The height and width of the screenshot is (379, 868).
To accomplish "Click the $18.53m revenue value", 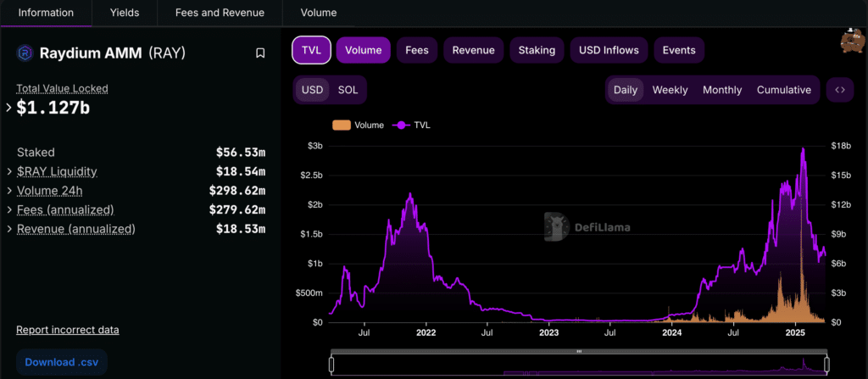I will click(241, 229).
